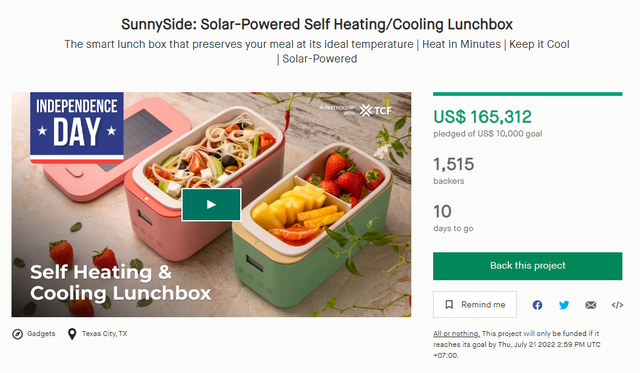Open the Texas City, TX location link
The image size is (640, 373).
[x=104, y=333]
